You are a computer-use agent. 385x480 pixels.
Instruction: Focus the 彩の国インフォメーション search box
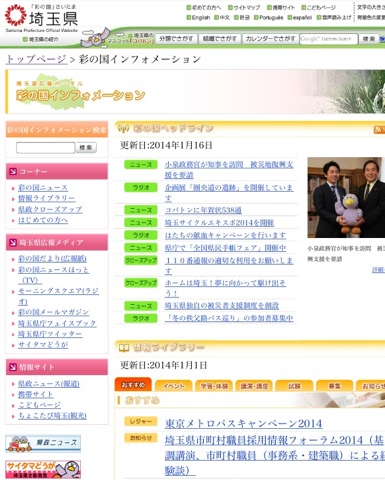(x=46, y=147)
